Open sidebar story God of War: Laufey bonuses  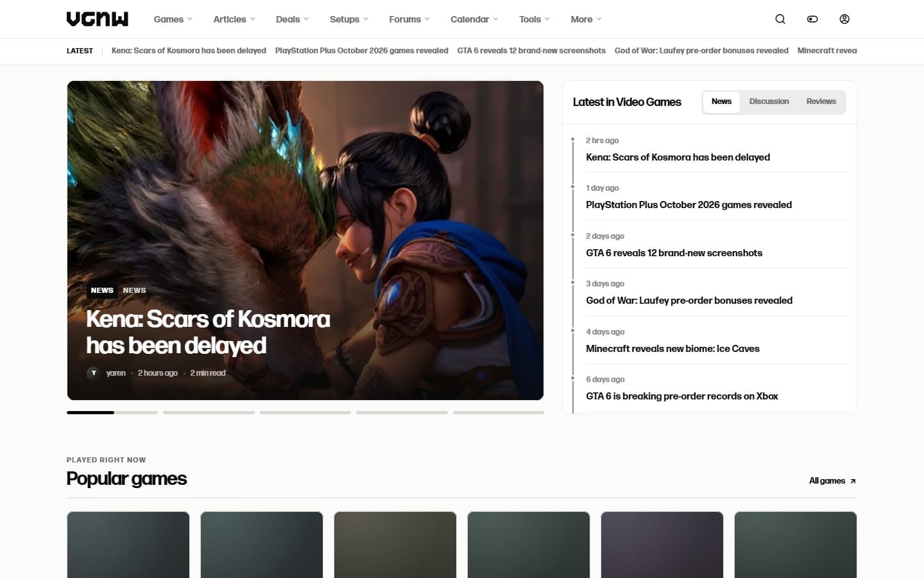pos(689,301)
